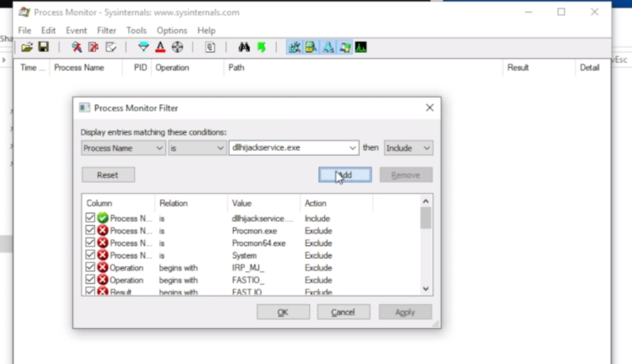The height and width of the screenshot is (364, 632).
Task: Click the filter list scrollbar thumb
Action: (426, 218)
